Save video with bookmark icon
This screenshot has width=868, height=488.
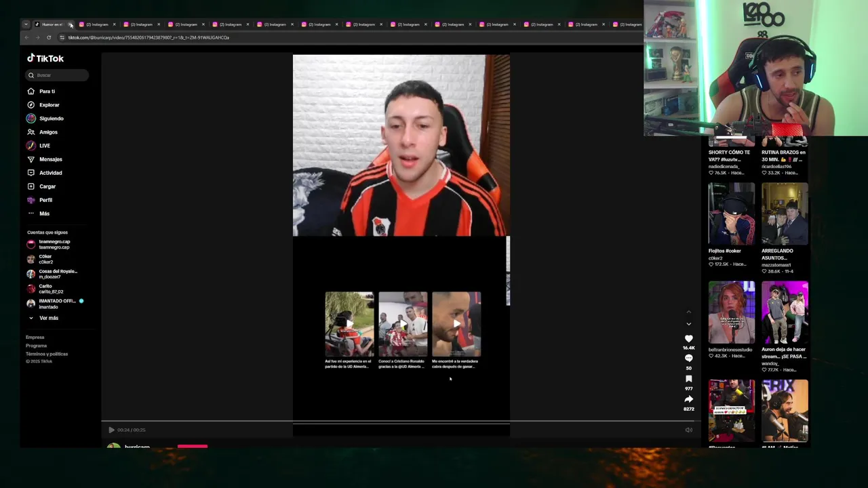688,379
